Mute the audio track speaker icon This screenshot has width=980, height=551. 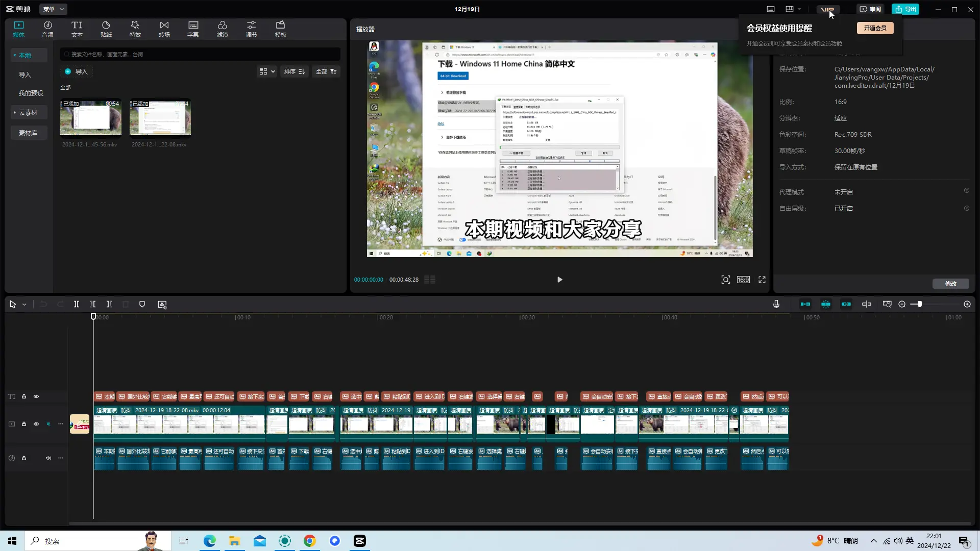point(48,458)
